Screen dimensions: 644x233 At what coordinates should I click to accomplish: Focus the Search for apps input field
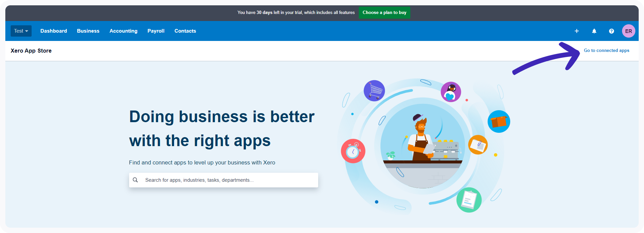[224, 180]
